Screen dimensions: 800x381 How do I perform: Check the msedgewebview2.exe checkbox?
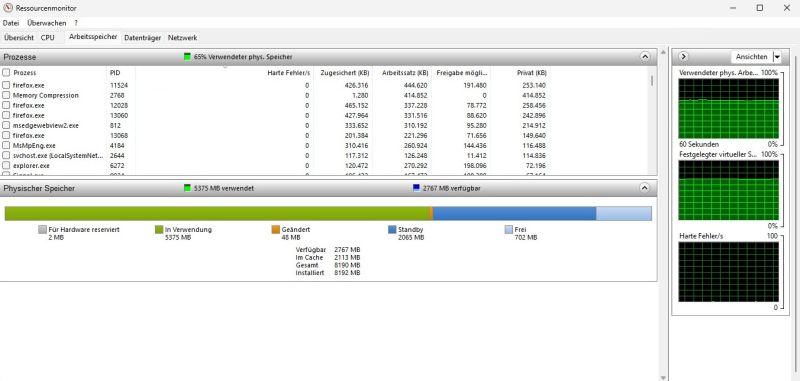6,125
